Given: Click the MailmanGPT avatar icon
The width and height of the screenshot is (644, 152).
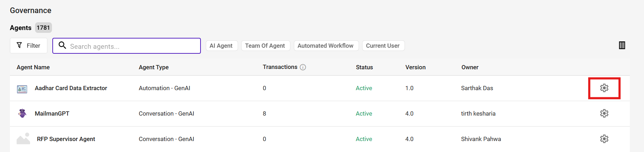Looking at the screenshot, I should 22,113.
